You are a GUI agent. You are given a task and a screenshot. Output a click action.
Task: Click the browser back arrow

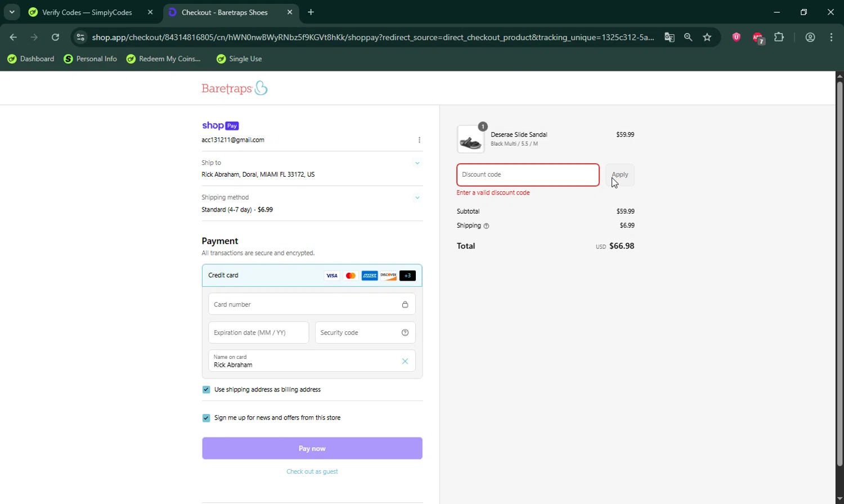point(13,37)
